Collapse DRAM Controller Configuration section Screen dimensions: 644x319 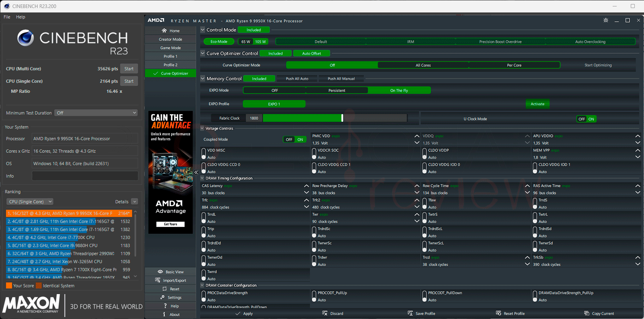click(202, 285)
